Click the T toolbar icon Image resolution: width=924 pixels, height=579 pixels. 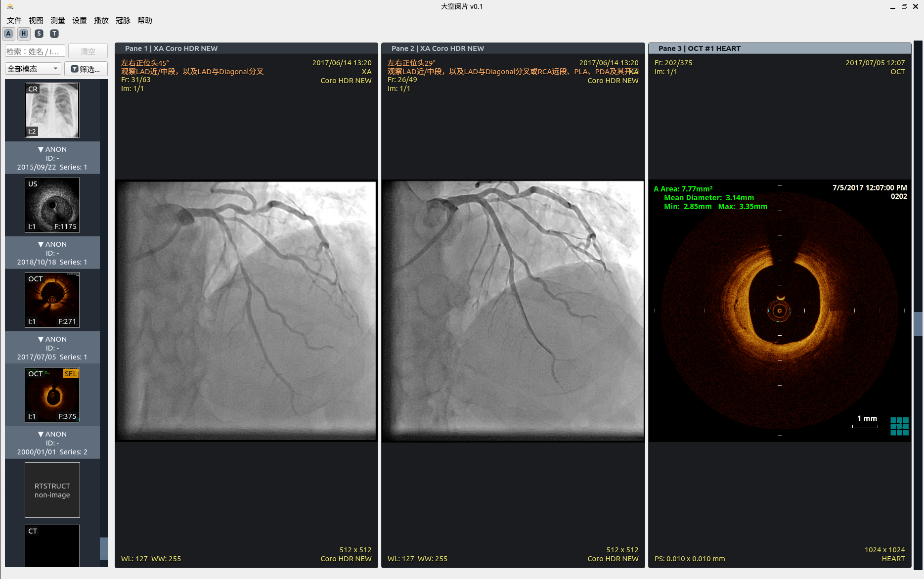coord(54,34)
